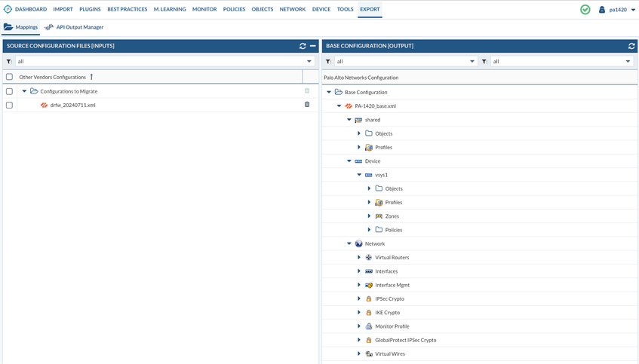Delete drfw_20240711.xml with its trash icon
The width and height of the screenshot is (639, 364).
307,105
